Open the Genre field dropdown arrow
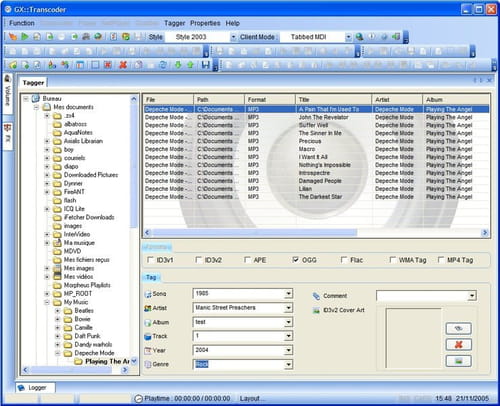 tap(288, 364)
